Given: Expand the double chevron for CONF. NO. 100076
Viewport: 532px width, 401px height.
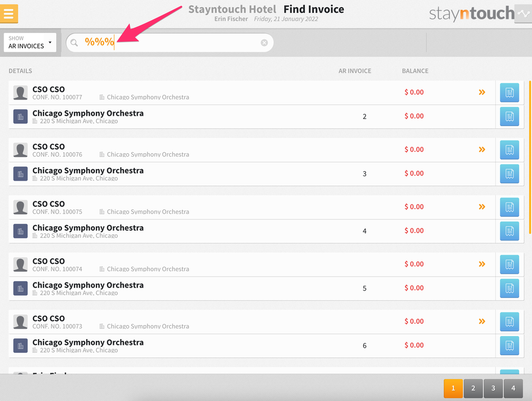Looking at the screenshot, I should pyautogui.click(x=482, y=149).
